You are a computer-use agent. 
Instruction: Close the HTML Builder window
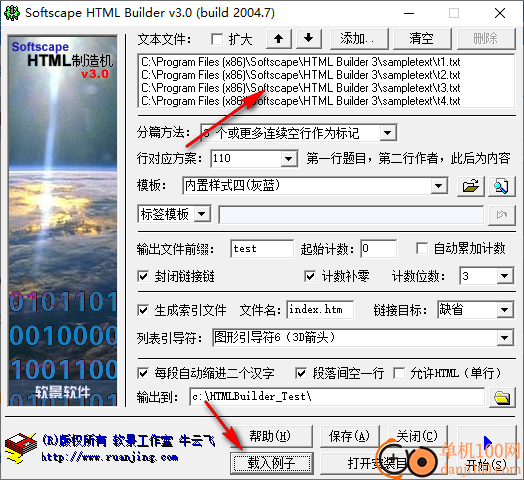(500, 13)
